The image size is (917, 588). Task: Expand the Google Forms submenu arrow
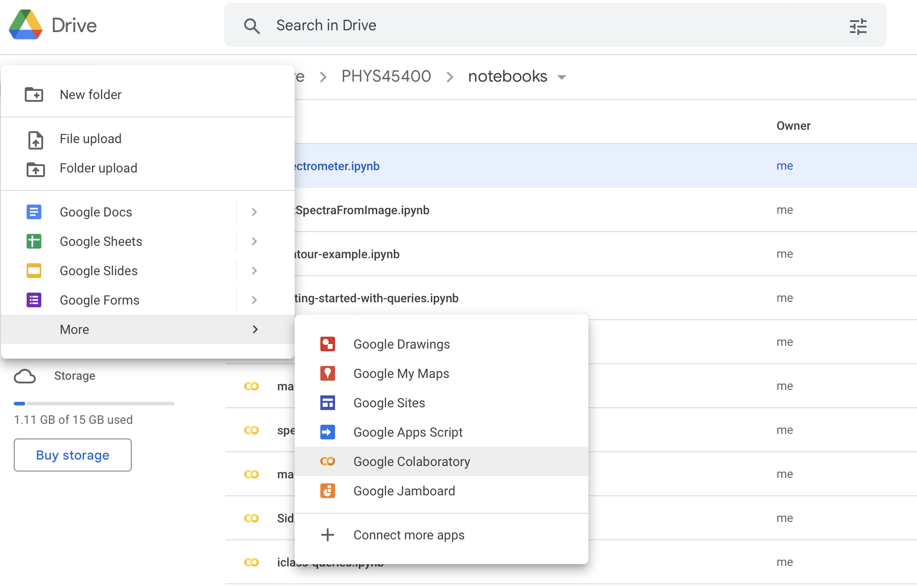coord(254,300)
